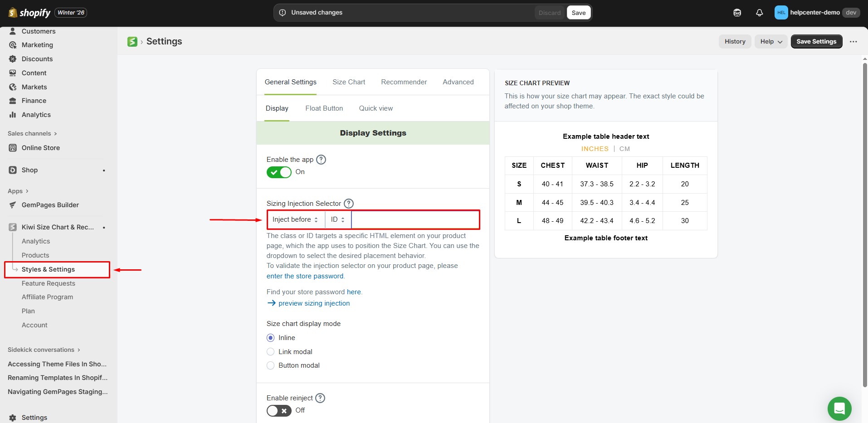Turn on the Enable reinject toggle

point(279,411)
